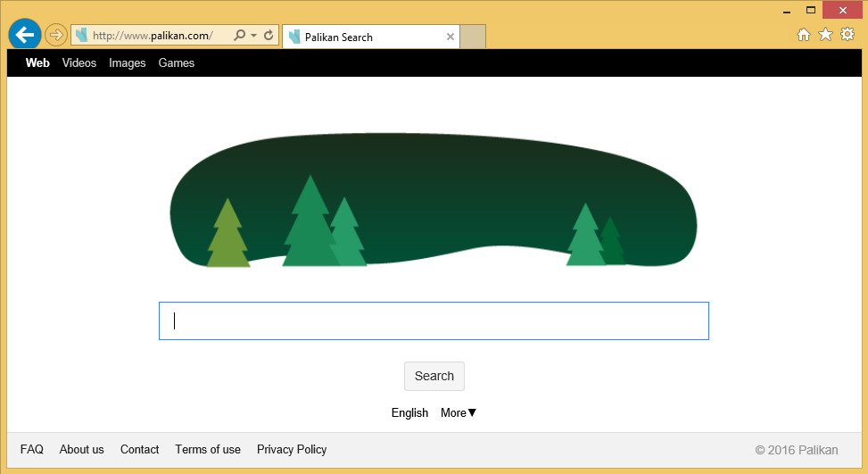Open the Tools gear icon
The height and width of the screenshot is (474, 868).
pos(847,35)
